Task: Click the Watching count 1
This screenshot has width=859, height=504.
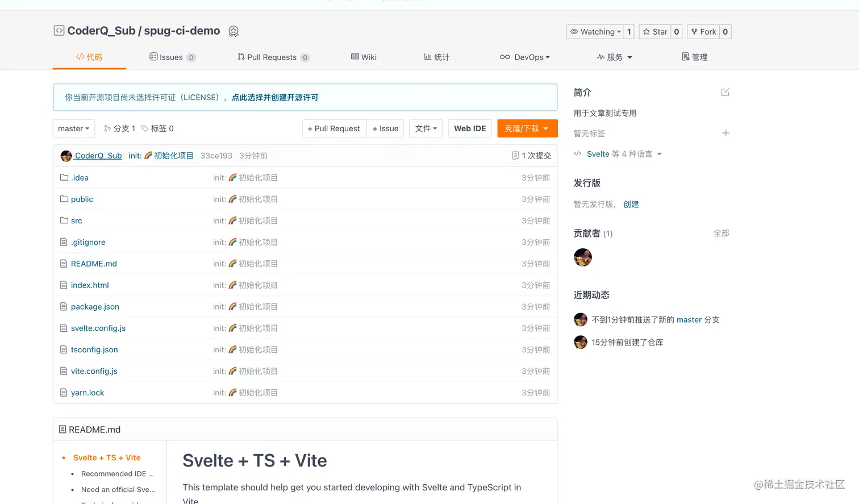Action: (629, 32)
